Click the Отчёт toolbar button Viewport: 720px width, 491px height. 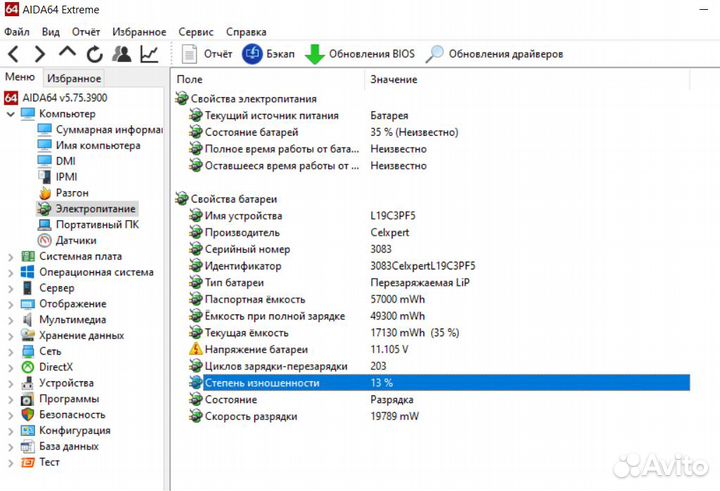point(206,54)
